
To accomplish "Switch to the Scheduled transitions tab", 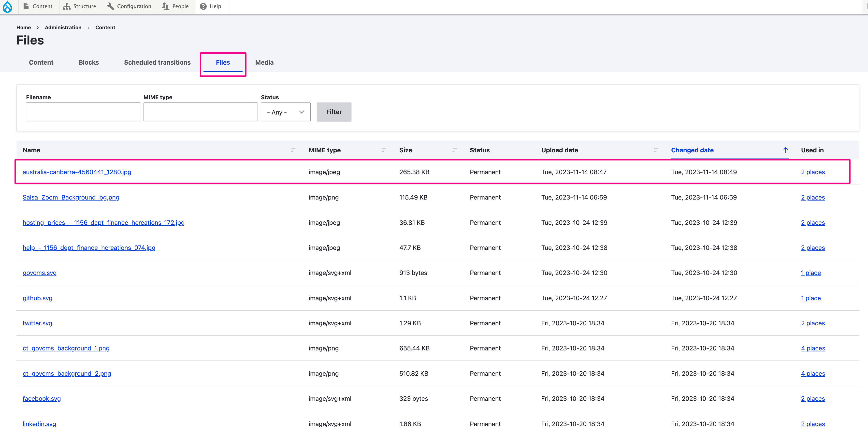I will click(157, 62).
